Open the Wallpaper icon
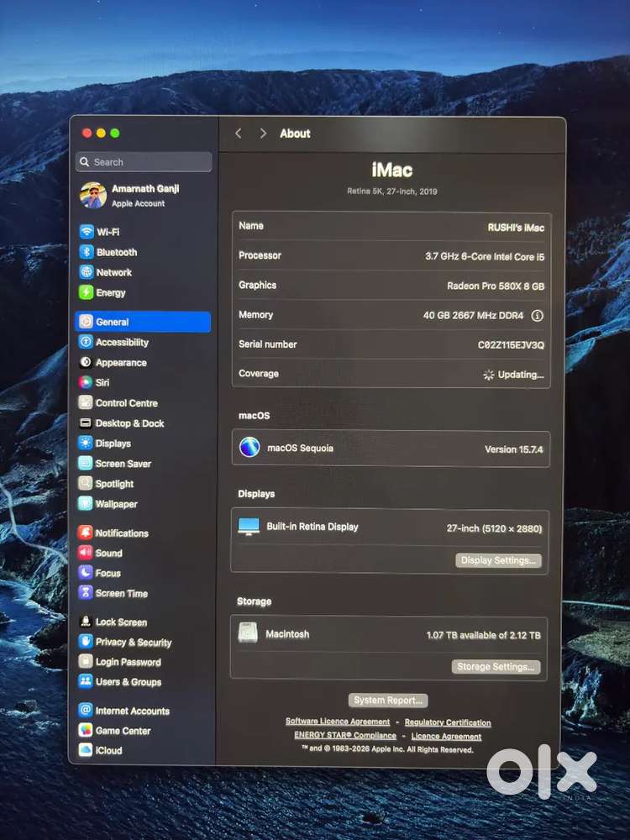 coord(85,503)
